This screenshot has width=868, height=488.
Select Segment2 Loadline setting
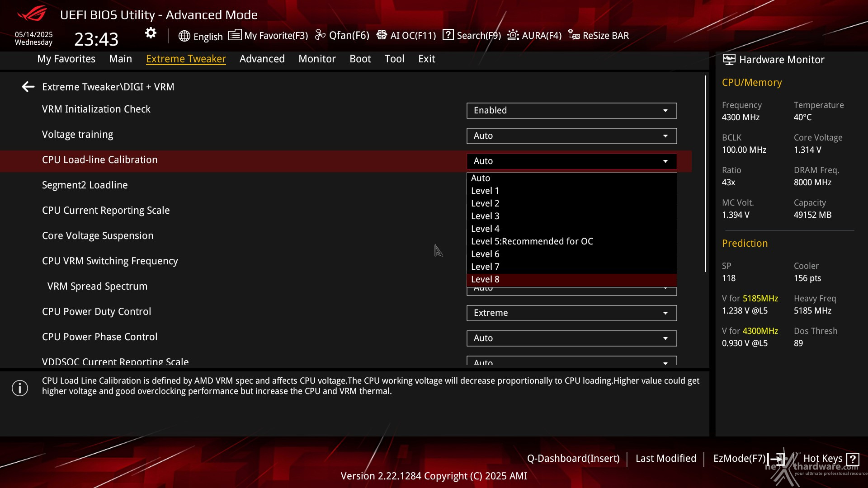[x=85, y=185]
